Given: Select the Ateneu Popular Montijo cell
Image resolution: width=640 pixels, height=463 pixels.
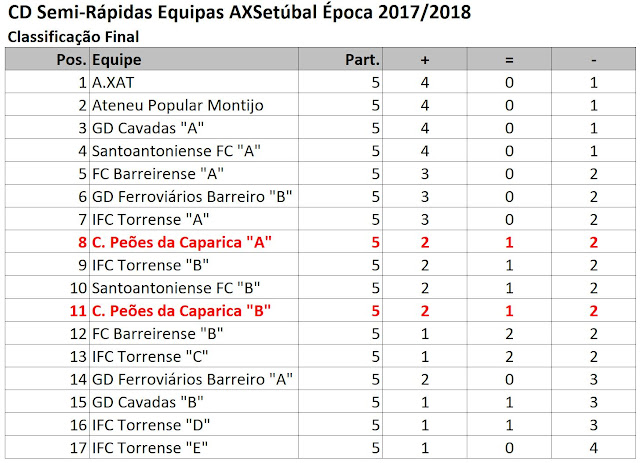Looking at the screenshot, I should coord(194,105).
